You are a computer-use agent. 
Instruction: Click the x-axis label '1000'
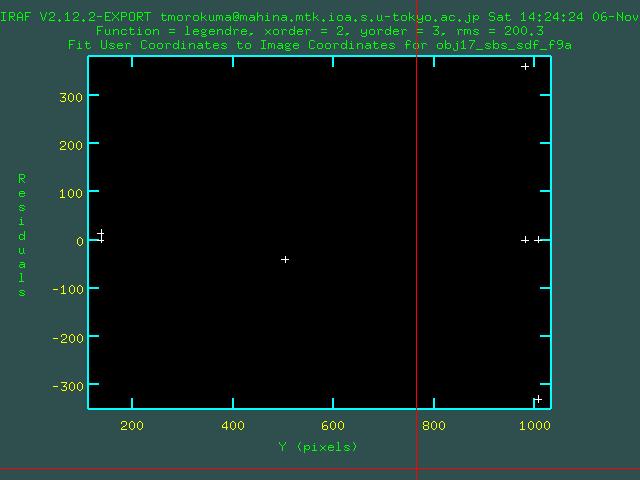point(535,426)
